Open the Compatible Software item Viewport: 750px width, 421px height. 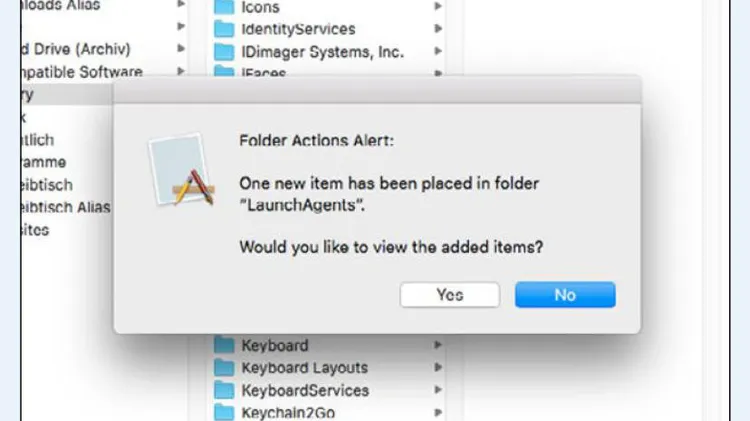point(82,72)
